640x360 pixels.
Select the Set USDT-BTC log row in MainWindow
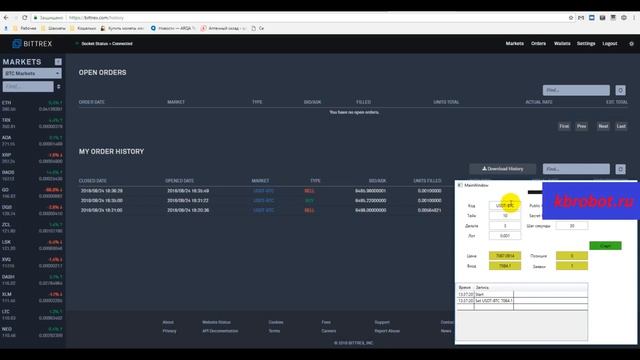point(522,301)
